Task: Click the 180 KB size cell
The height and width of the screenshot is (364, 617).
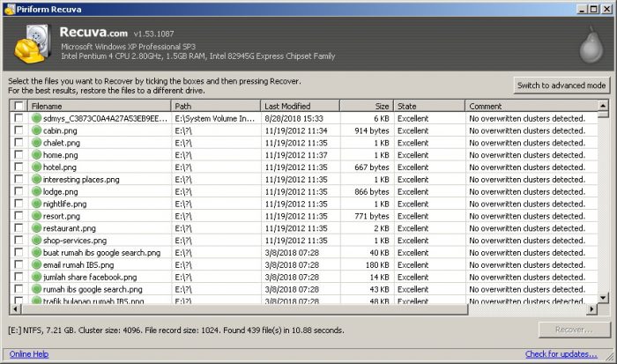Action: pyautogui.click(x=377, y=264)
